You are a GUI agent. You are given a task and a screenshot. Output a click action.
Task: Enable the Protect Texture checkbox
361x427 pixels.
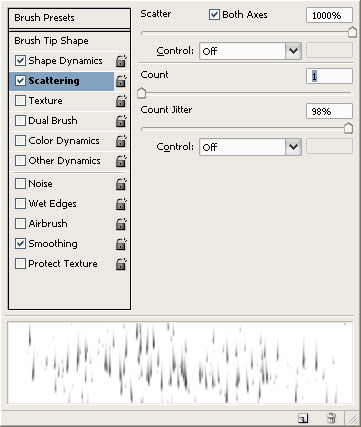click(x=20, y=264)
